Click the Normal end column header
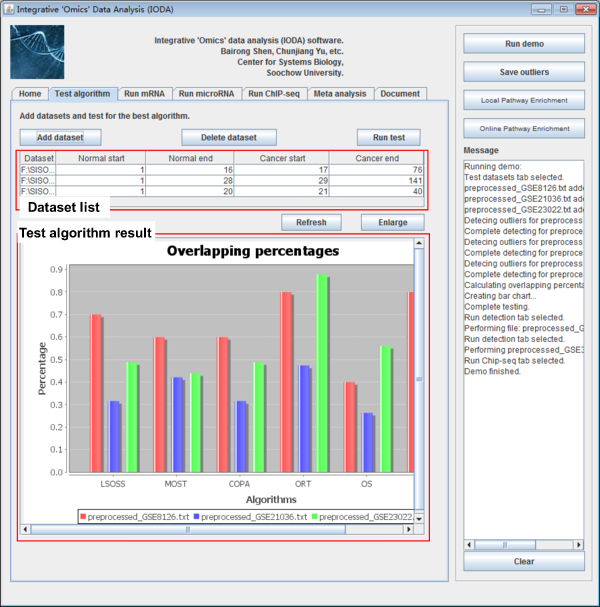The width and height of the screenshot is (600, 607). click(x=190, y=158)
